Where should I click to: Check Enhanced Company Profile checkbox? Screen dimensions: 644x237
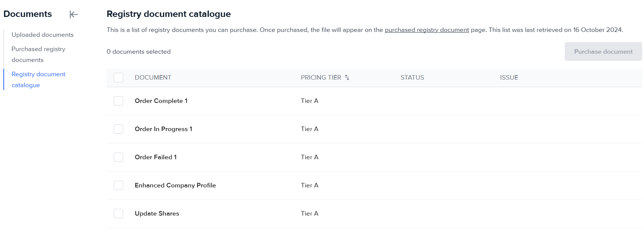point(119,186)
